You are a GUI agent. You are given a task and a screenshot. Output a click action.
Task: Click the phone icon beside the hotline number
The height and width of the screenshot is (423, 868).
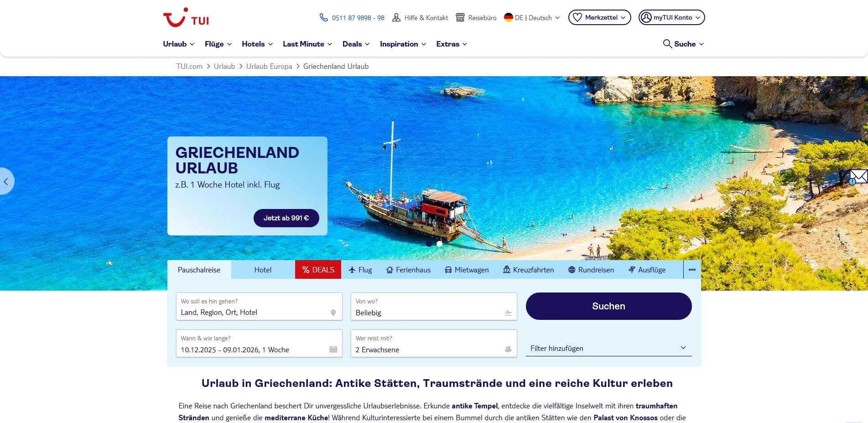click(323, 17)
